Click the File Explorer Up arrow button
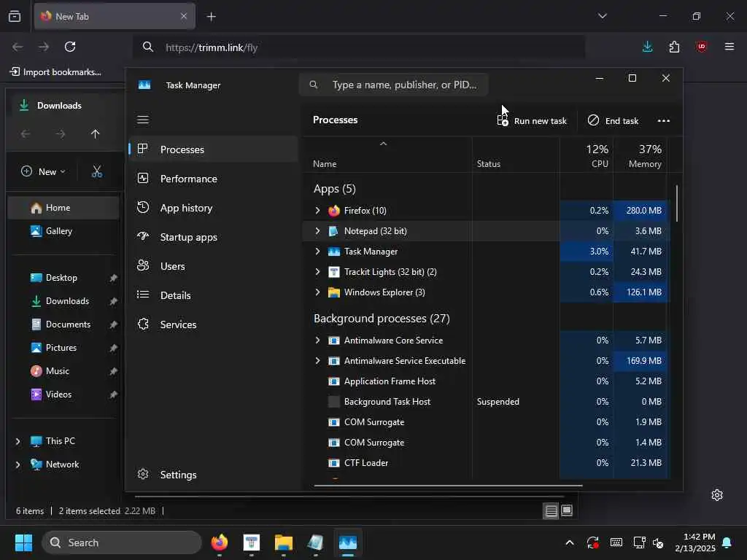The height and width of the screenshot is (560, 747). point(96,134)
